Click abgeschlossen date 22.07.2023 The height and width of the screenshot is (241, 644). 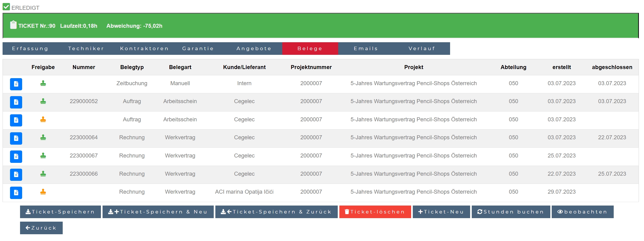pos(612,137)
